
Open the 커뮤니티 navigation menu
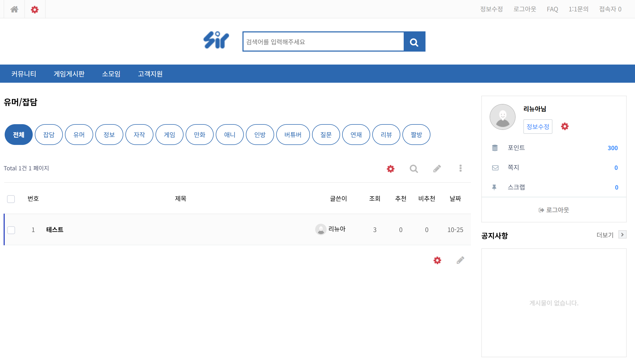point(24,74)
